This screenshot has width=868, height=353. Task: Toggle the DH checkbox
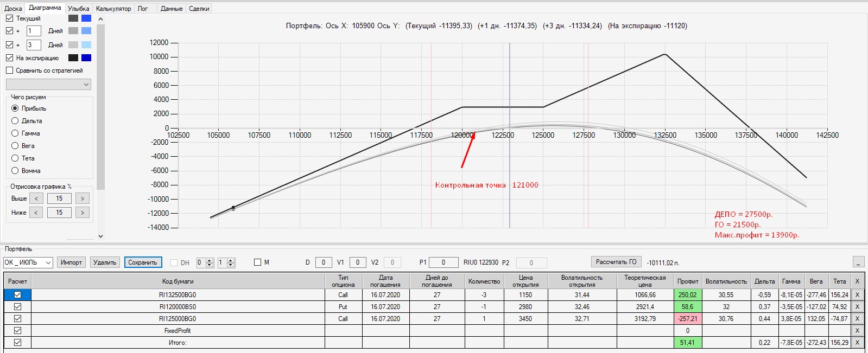coord(174,262)
